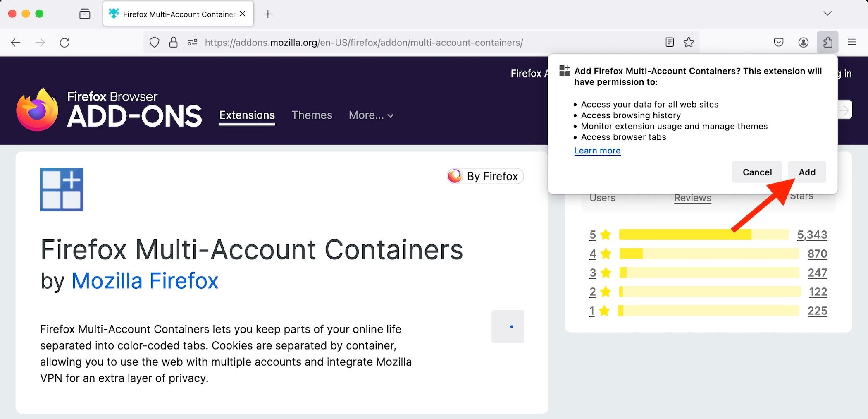Click Add to install the extension
868x419 pixels.
point(806,172)
